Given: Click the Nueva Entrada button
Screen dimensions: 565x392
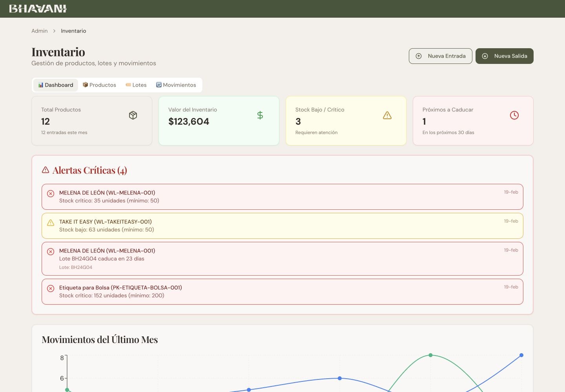Looking at the screenshot, I should [x=441, y=56].
